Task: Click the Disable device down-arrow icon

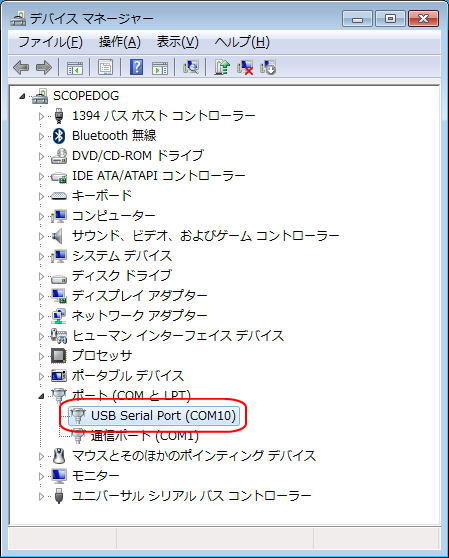Action: [268, 67]
